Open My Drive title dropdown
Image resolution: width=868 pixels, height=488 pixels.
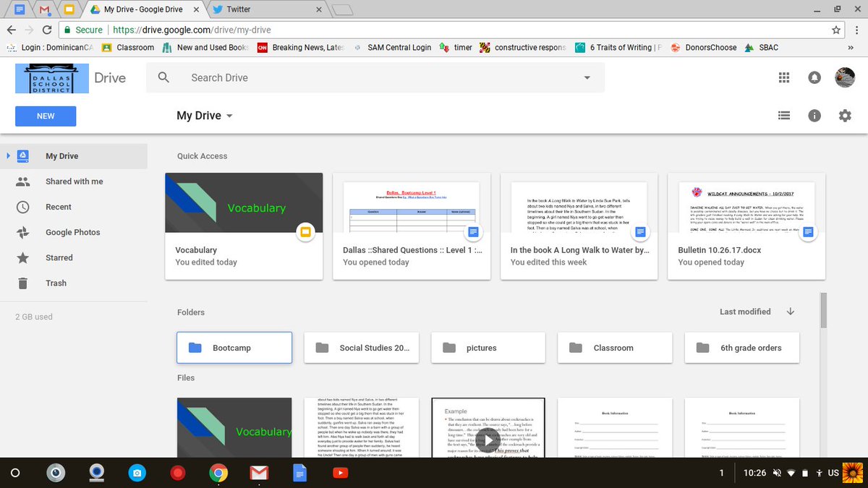(205, 116)
